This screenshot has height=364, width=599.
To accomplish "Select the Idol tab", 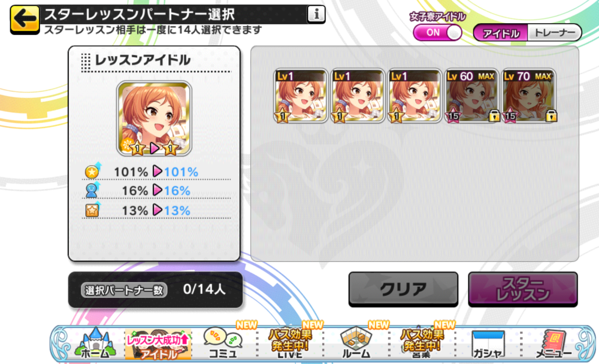I will coord(501,33).
